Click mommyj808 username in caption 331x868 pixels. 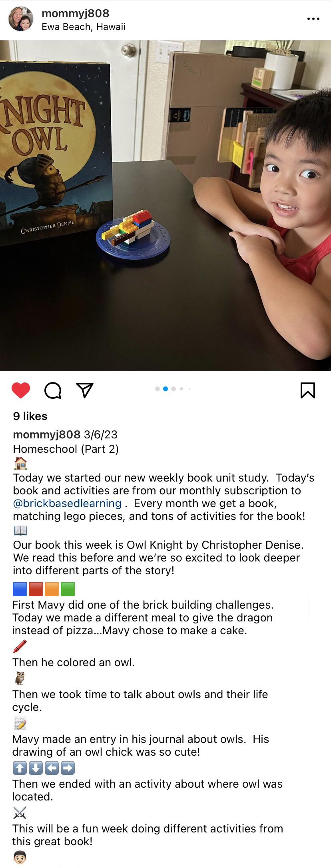click(x=47, y=434)
